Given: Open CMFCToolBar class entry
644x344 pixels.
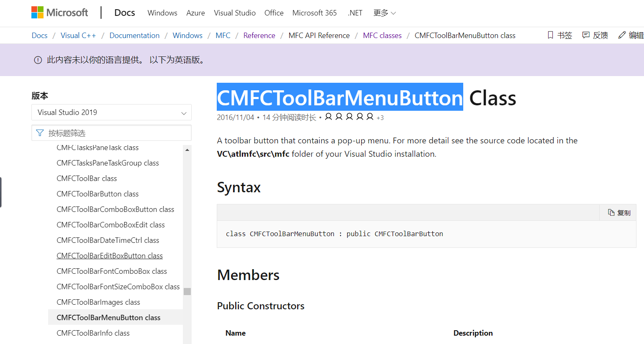Looking at the screenshot, I should click(87, 178).
